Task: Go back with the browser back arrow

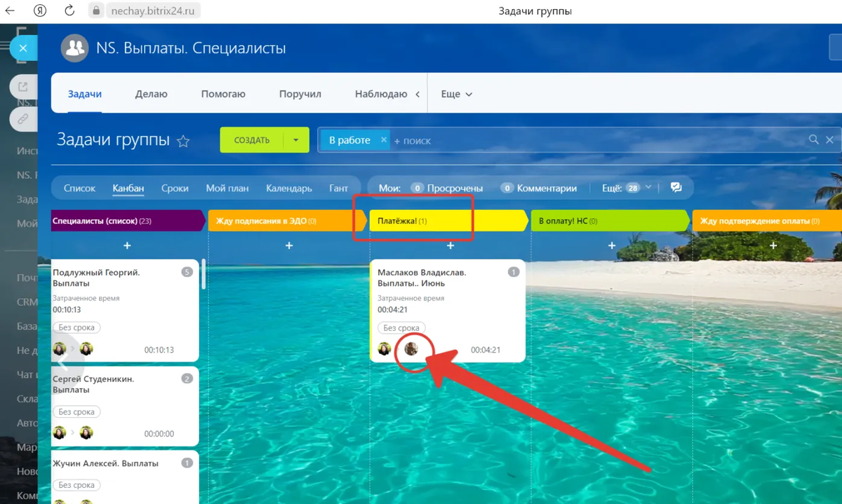Action: pyautogui.click(x=11, y=11)
